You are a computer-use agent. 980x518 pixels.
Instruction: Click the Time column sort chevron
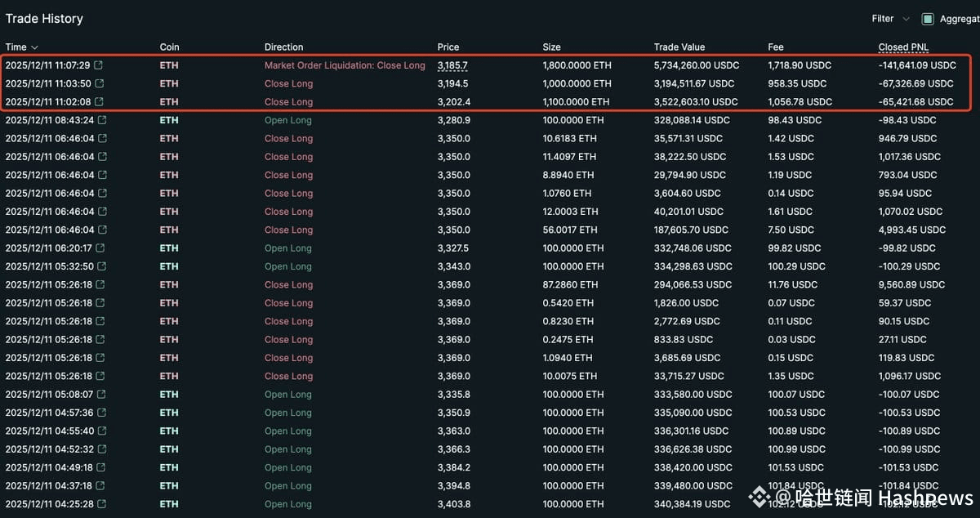coord(34,47)
